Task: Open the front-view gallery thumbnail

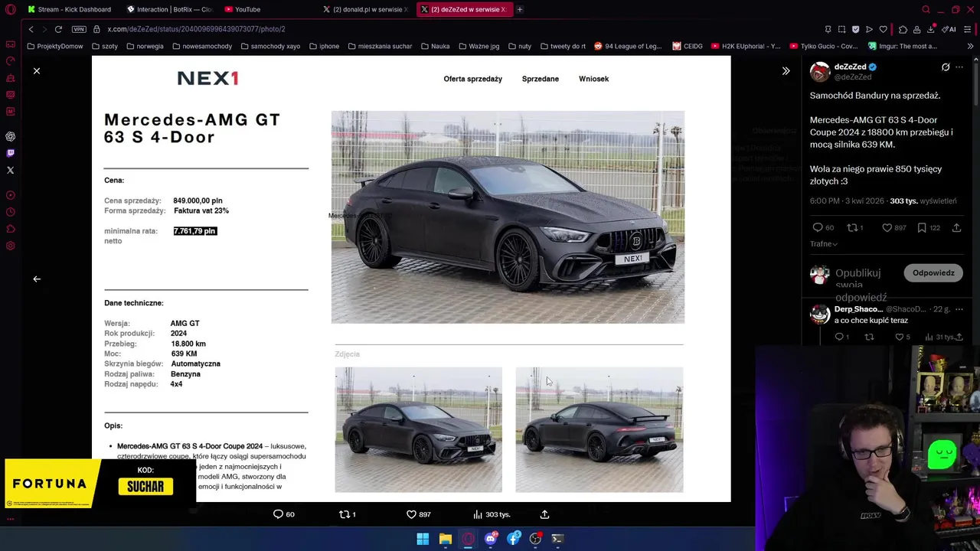Action: (418, 429)
